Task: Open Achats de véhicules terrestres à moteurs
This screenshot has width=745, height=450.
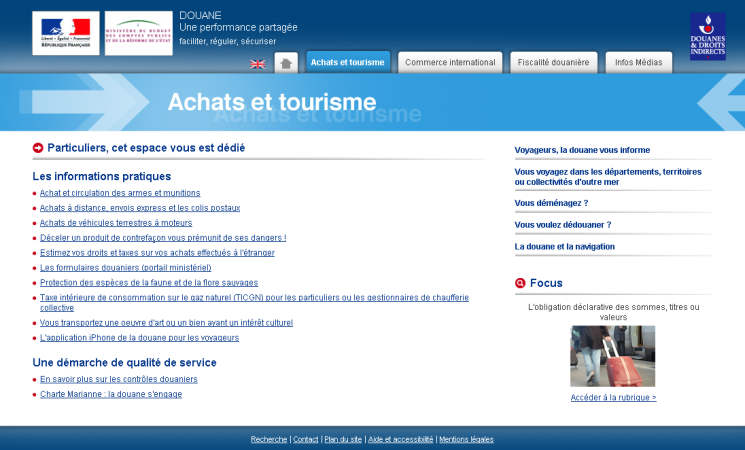Action: 116,223
